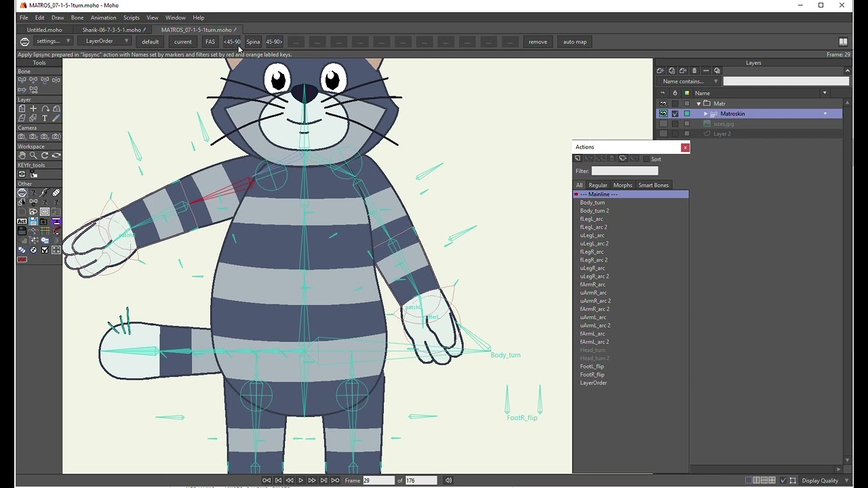Open the Name contains filter dropdown
The width and height of the screenshot is (868, 488).
690,81
